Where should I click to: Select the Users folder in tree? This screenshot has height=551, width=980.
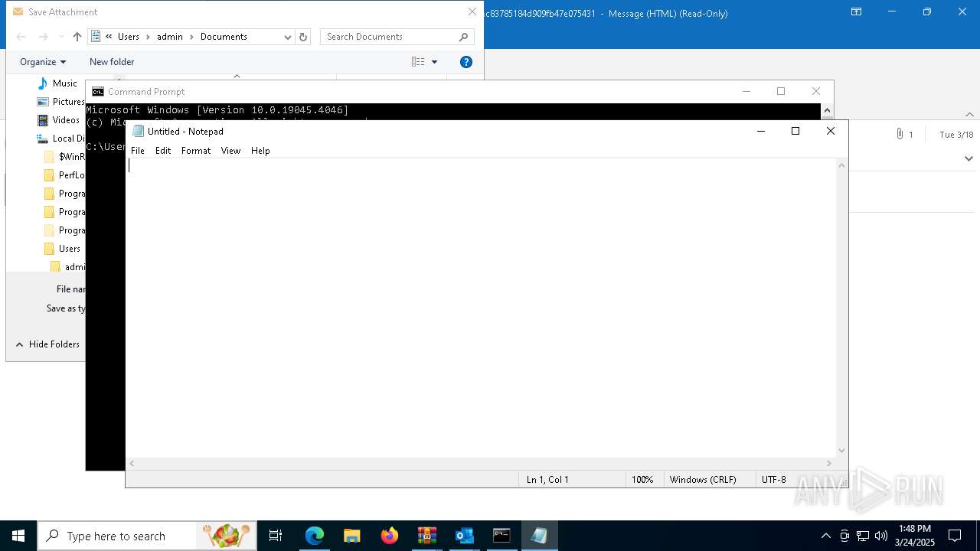63,249
